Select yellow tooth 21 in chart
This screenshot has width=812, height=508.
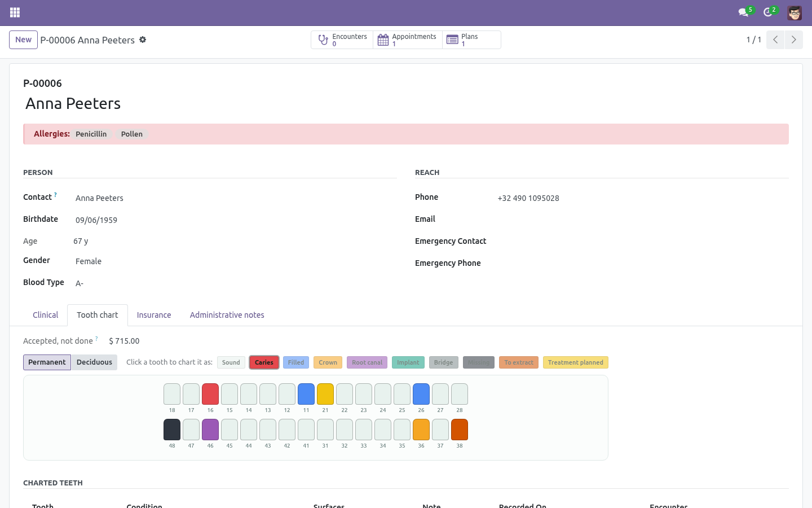(x=325, y=394)
